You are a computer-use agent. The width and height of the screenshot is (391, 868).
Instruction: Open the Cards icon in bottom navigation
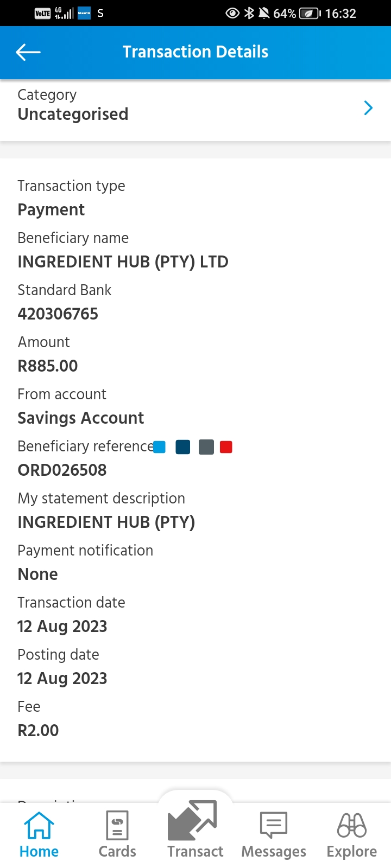tap(117, 825)
